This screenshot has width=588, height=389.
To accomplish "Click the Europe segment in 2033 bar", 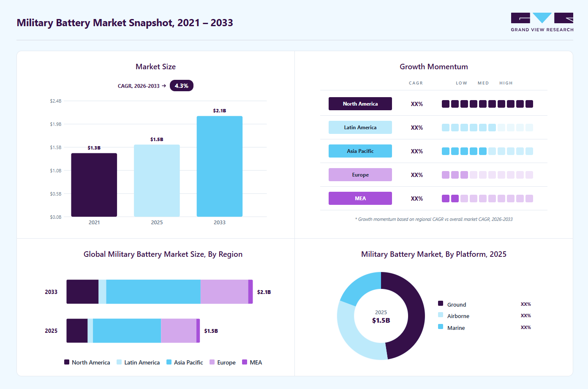I will (x=224, y=292).
